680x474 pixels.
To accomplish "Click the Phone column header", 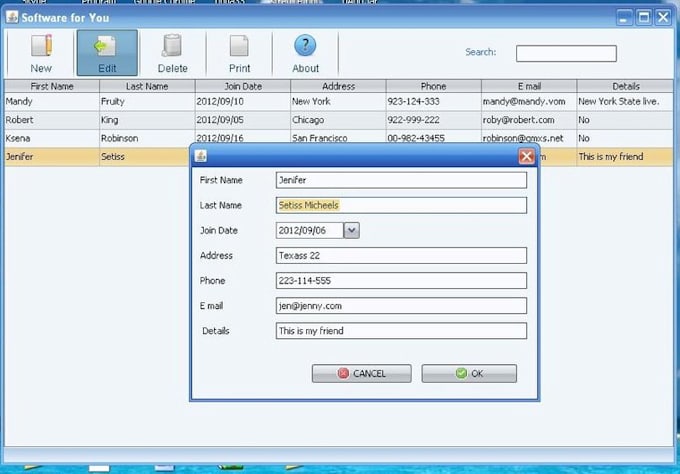I will click(433, 86).
